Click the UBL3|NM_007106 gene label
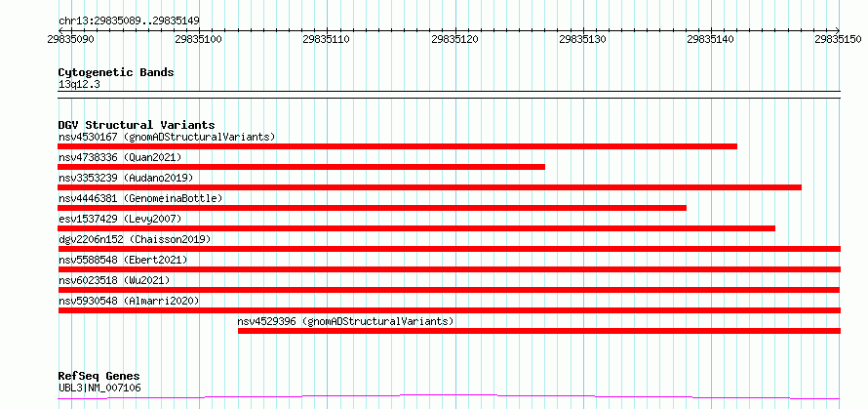The height and width of the screenshot is (409, 868). 99,388
